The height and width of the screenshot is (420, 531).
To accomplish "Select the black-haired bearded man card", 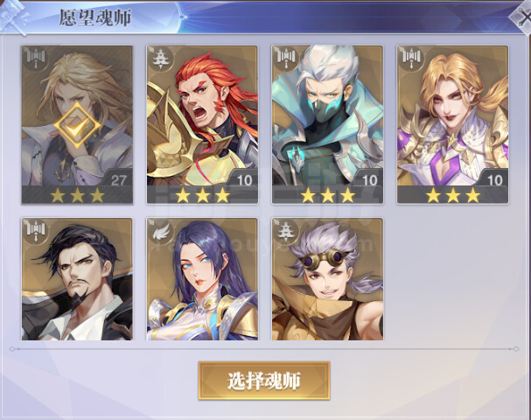I will [x=77, y=279].
